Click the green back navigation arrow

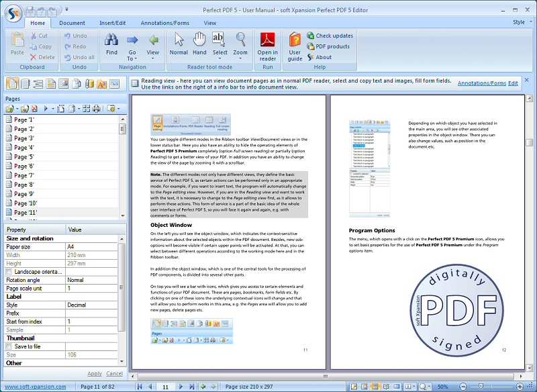[x=203, y=387]
